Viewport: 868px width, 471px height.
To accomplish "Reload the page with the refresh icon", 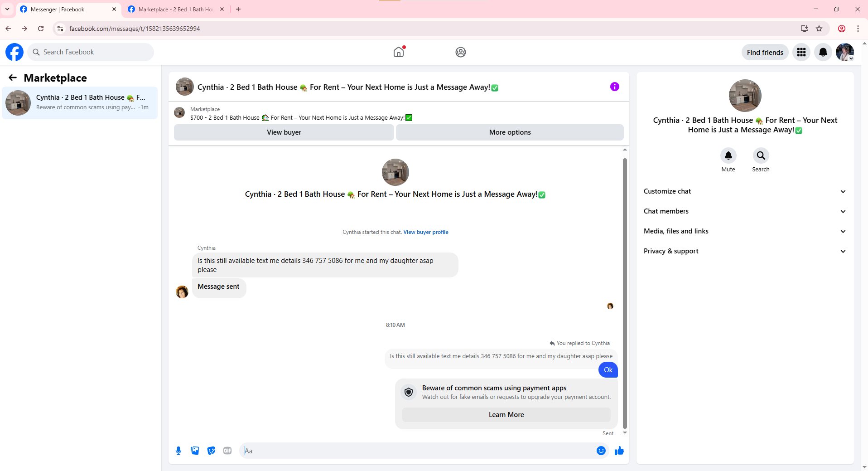I will click(41, 29).
